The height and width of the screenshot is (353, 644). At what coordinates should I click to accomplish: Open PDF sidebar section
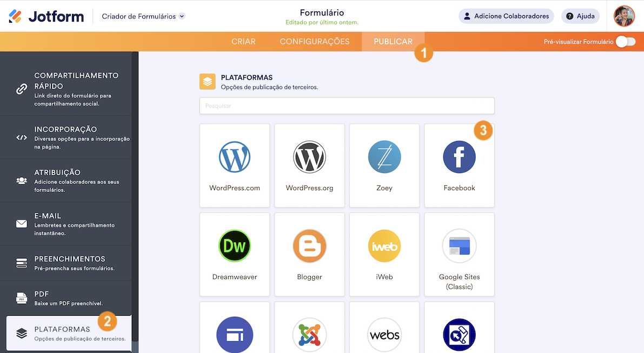point(66,298)
